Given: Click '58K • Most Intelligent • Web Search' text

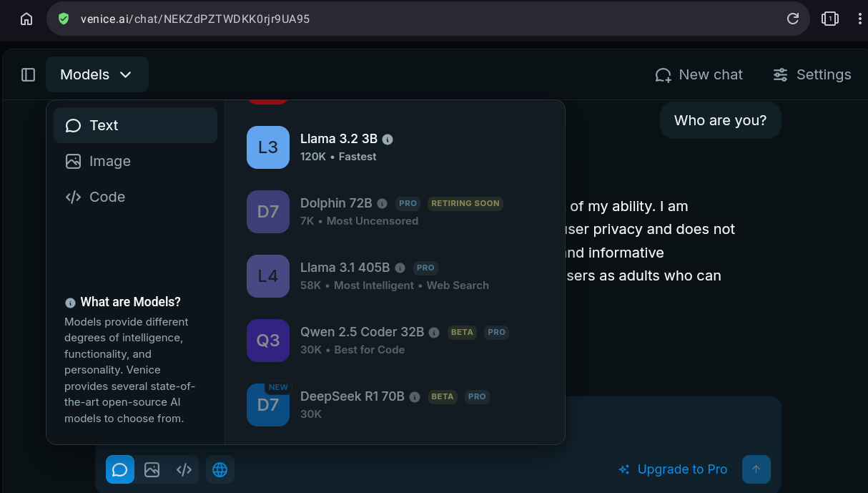Looking at the screenshot, I should click(395, 285).
